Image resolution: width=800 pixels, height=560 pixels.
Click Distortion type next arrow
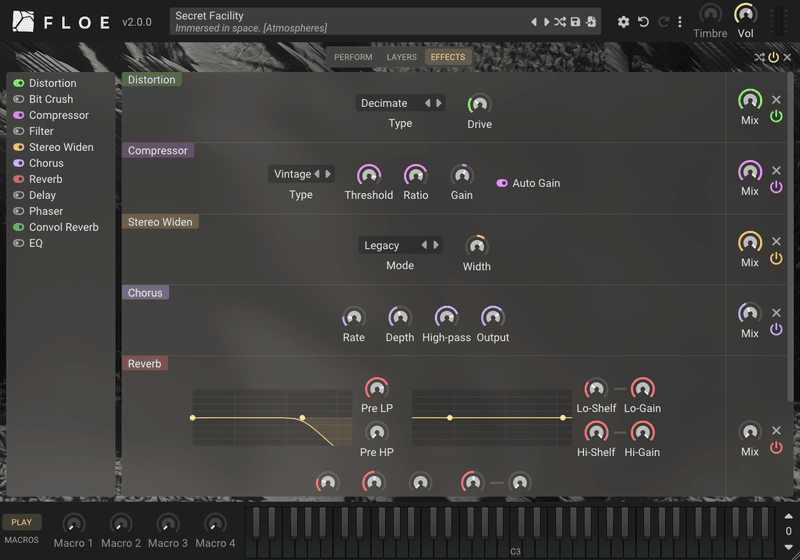439,103
